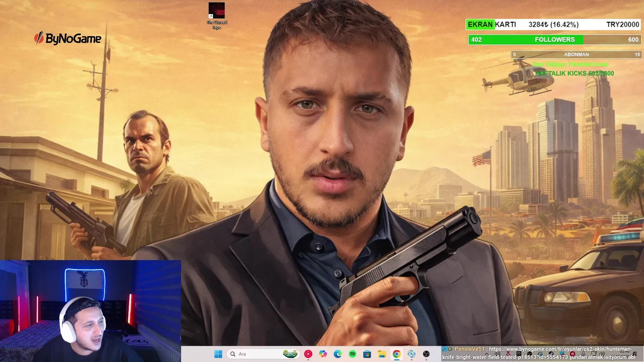Viewport: 644px width, 362px height.
Task: Click the streamer webcam overlay
Action: [x=91, y=311]
